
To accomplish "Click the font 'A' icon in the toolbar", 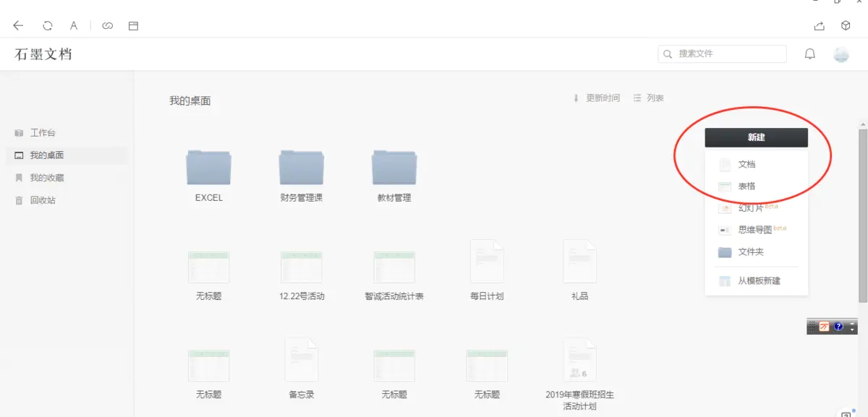I will click(x=73, y=25).
